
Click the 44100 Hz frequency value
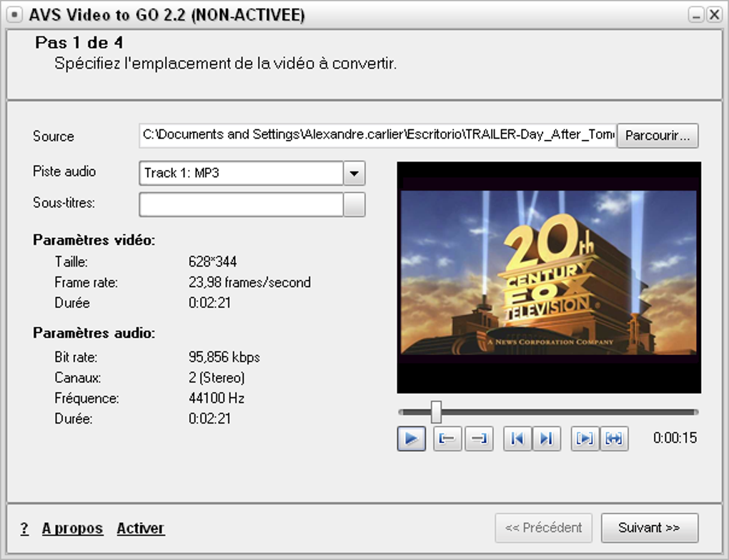pos(217,399)
